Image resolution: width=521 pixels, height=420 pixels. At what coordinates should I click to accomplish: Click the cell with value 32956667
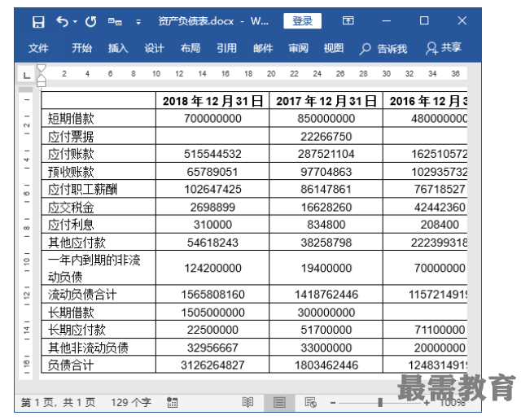tap(212, 348)
